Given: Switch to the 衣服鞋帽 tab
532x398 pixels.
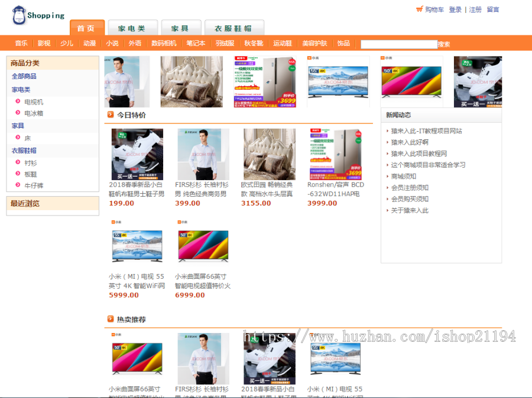Looking at the screenshot, I should pyautogui.click(x=234, y=28).
